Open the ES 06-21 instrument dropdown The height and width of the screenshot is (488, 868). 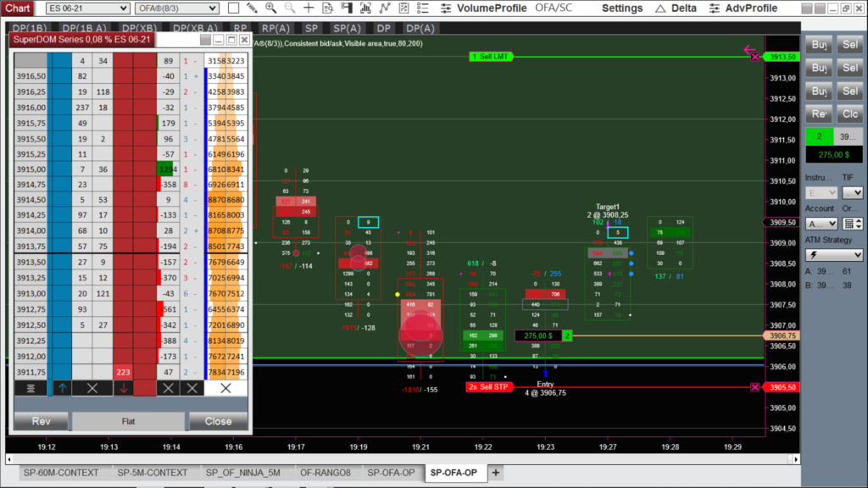coord(87,8)
